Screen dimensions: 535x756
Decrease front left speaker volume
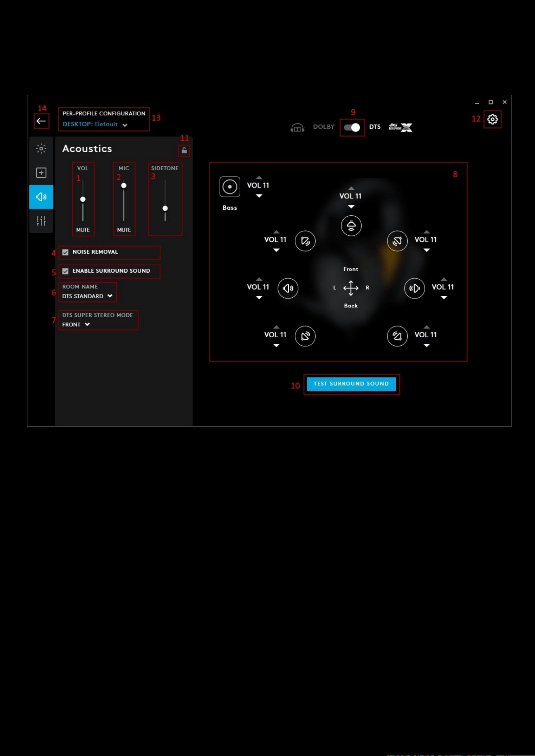276,251
